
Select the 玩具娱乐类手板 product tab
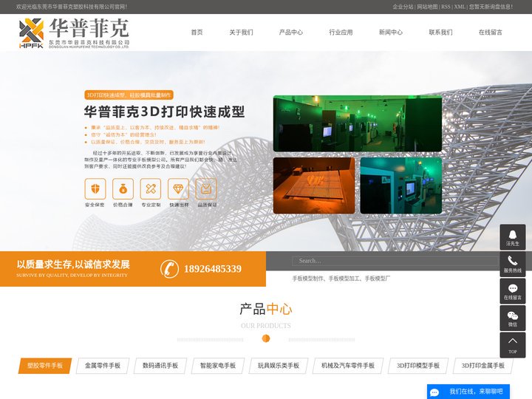click(279, 366)
